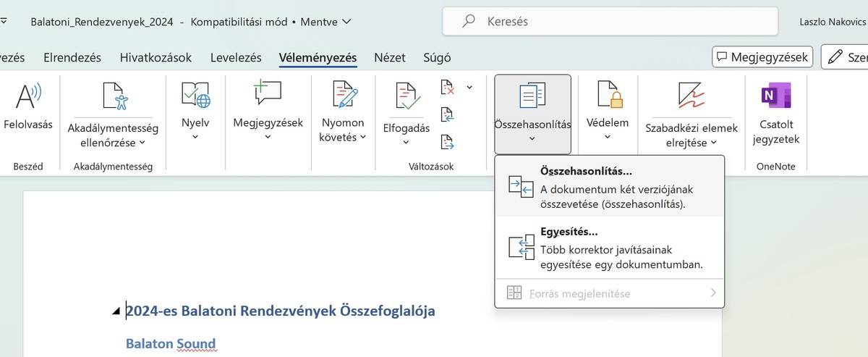Image resolution: width=868 pixels, height=357 pixels.
Task: Click the Szerkesztés pencil button at top right
Action: pyautogui.click(x=846, y=56)
